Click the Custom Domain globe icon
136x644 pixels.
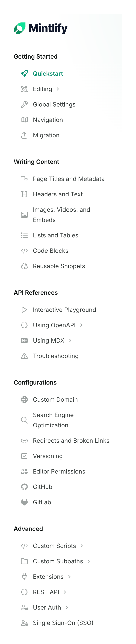[24, 400]
